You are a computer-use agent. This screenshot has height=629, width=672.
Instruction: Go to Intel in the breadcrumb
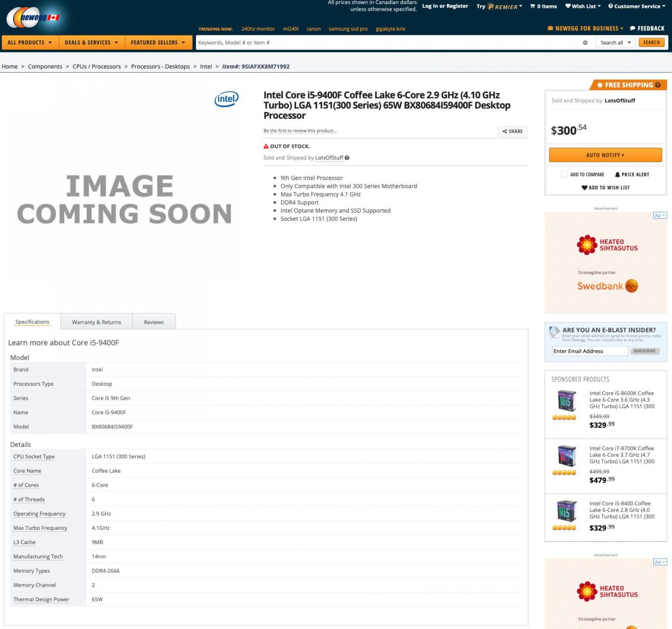(x=206, y=66)
